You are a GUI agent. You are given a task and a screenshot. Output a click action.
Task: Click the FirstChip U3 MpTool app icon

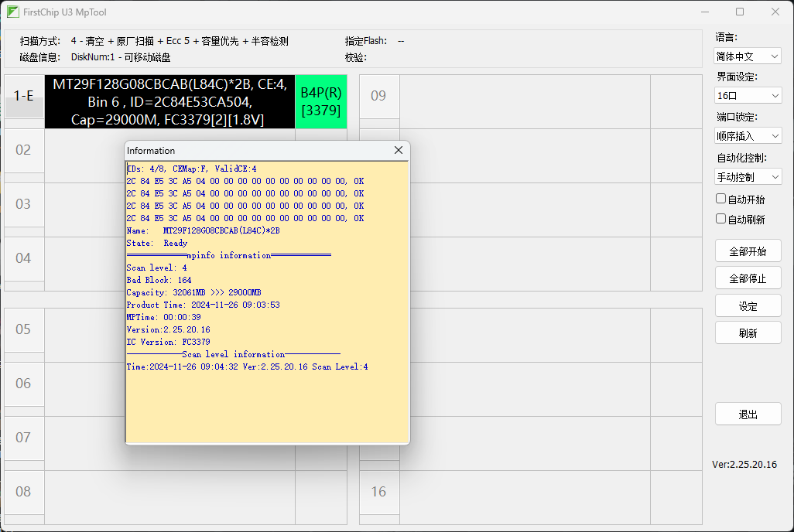coord(13,12)
